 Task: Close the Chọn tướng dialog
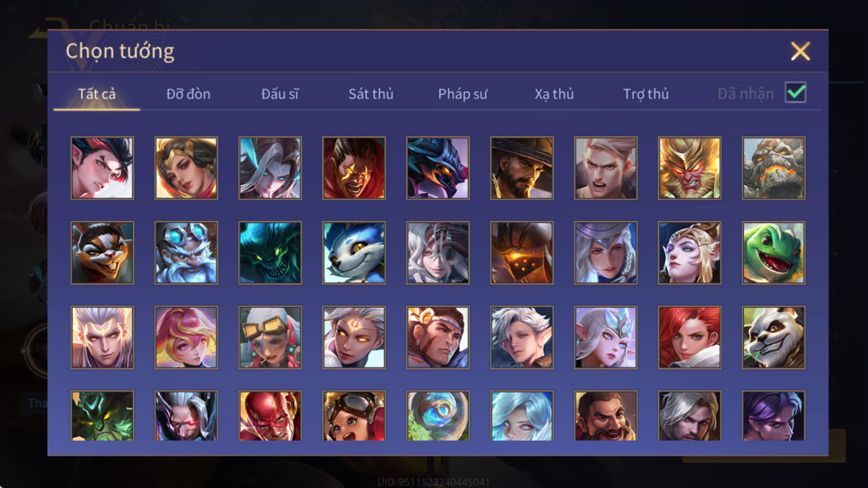coord(800,52)
